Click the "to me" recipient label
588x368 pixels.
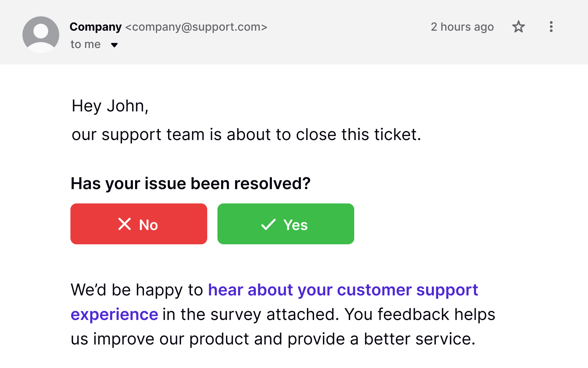tap(85, 44)
